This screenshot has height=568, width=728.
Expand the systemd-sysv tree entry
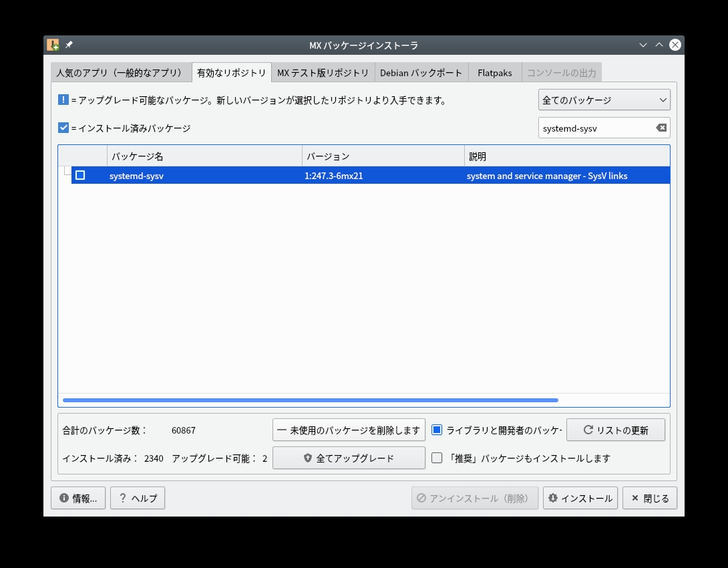point(66,176)
